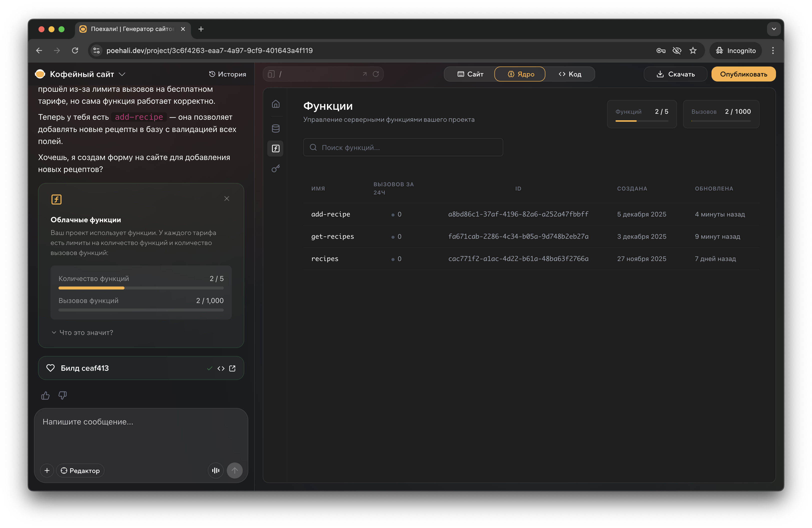Screen dimensions: 812x528
Task: Open the database section in sidebar
Action: click(275, 128)
